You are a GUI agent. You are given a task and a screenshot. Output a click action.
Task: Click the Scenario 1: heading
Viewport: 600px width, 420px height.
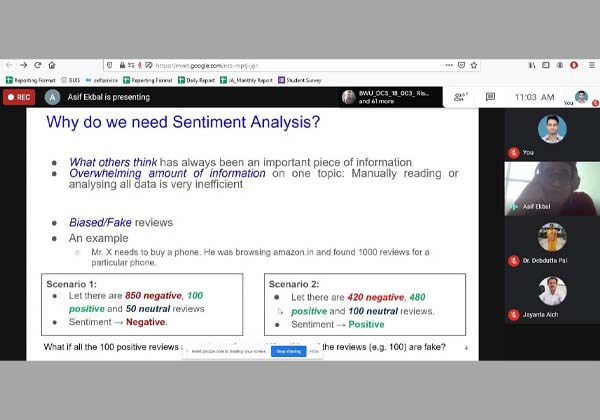click(x=72, y=284)
